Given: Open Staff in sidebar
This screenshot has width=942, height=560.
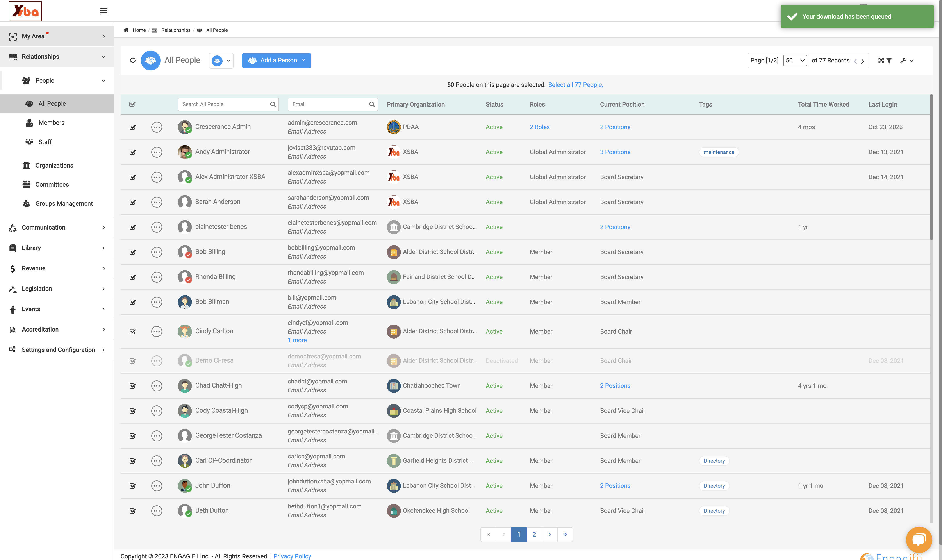Looking at the screenshot, I should click(45, 142).
